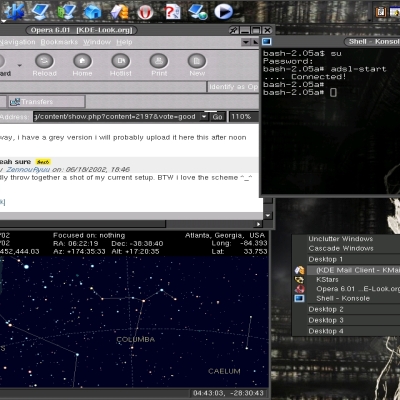Click the Konsole window menu icon
Viewport: 400px width, 400px height.
(x=267, y=41)
